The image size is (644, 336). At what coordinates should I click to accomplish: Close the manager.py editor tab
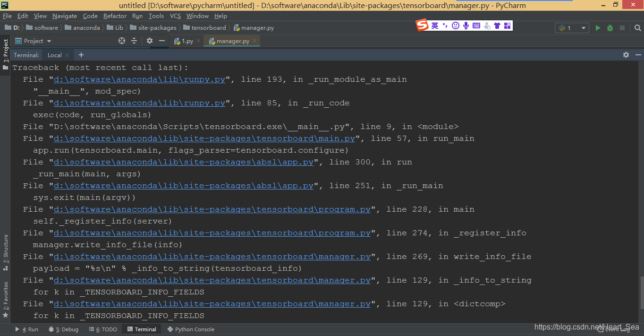tap(254, 41)
